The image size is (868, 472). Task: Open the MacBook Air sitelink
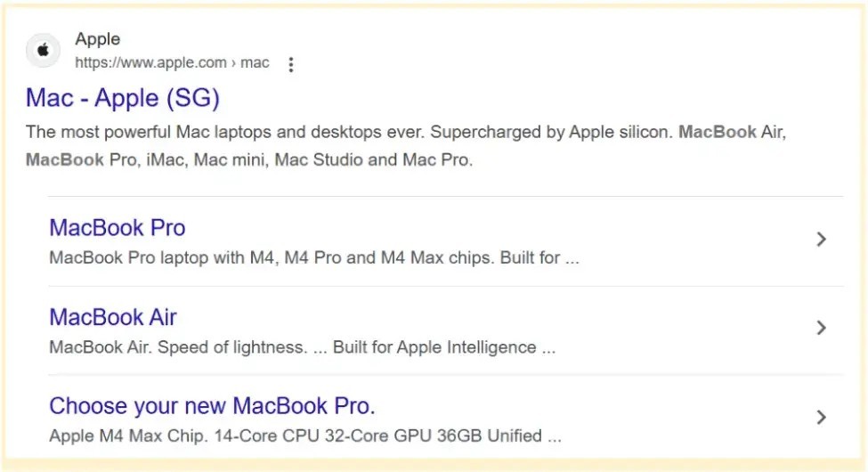[113, 317]
